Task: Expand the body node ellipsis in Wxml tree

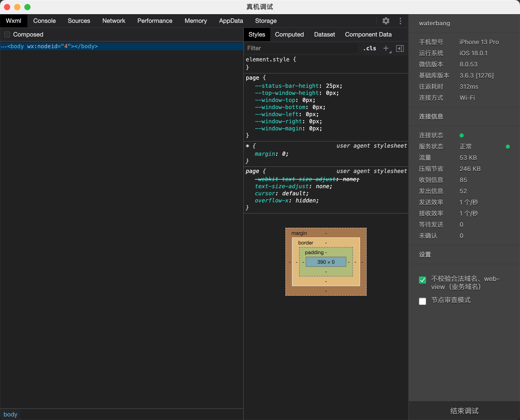Action: click(3, 46)
